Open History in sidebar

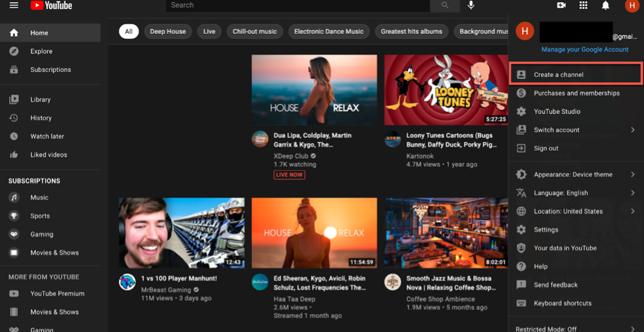pos(50,118)
